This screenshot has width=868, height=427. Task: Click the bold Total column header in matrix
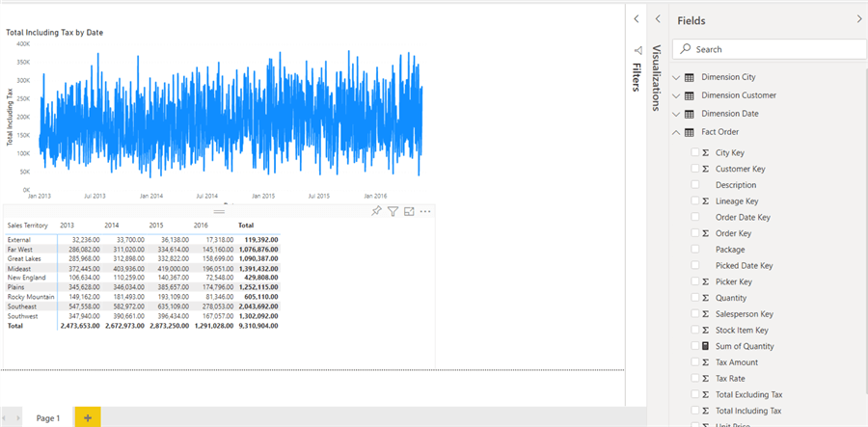coord(246,226)
